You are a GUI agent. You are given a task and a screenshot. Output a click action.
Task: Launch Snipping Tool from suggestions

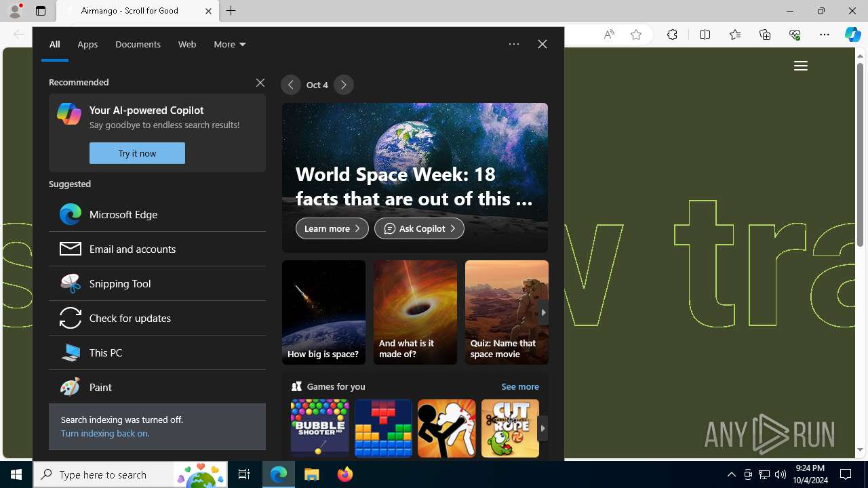[157, 283]
